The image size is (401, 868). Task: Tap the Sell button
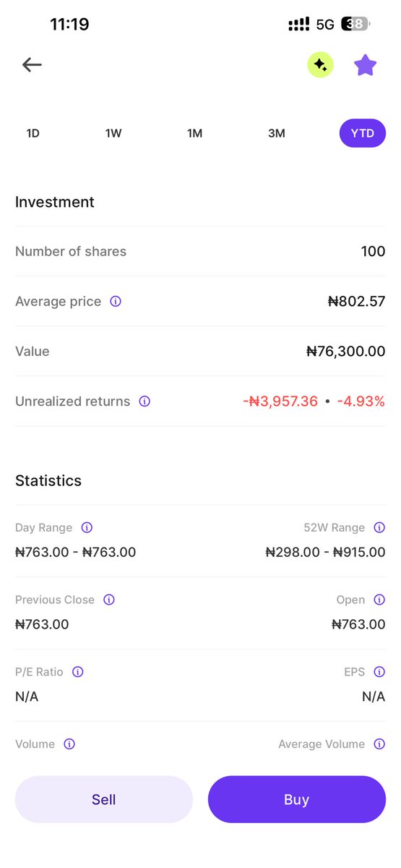[x=104, y=799]
